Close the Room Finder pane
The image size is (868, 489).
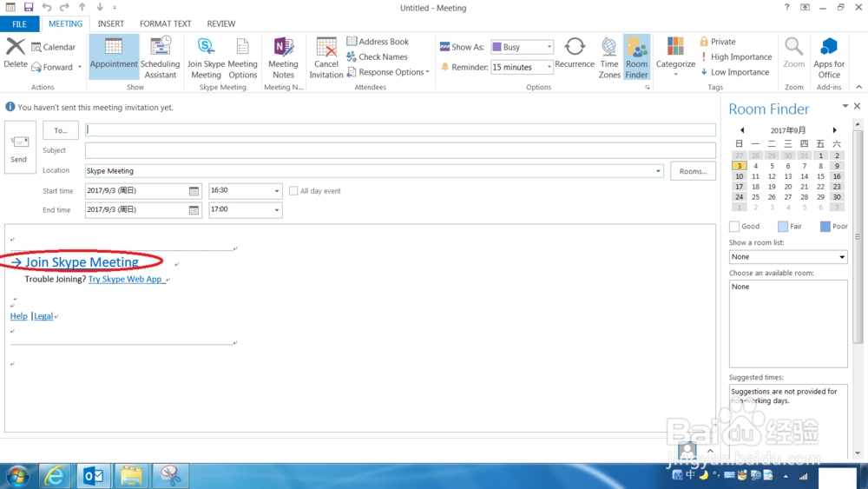coord(857,106)
